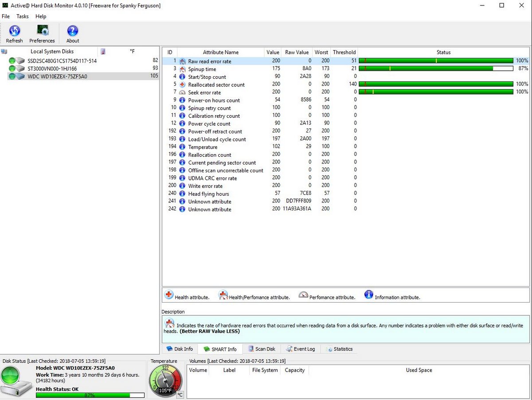The image size is (532, 400).
Task: Open Preferences from the toolbar
Action: point(42,31)
